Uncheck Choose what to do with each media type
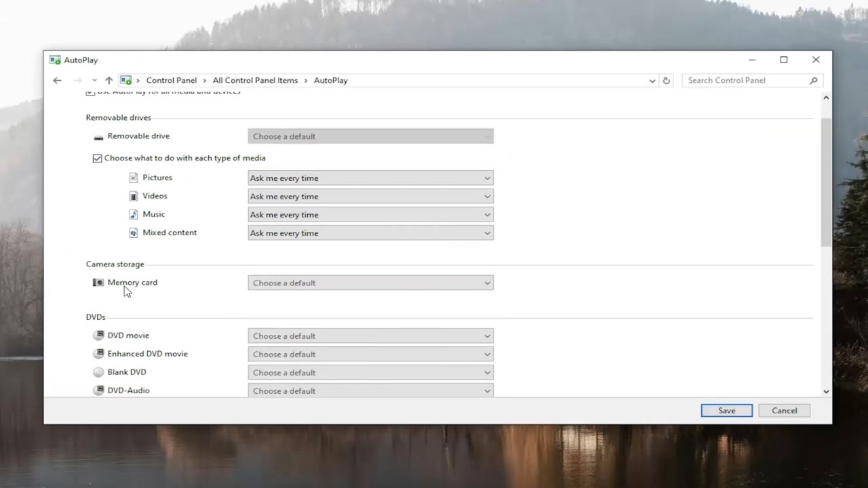Screen dimensions: 868x488 [97, 158]
